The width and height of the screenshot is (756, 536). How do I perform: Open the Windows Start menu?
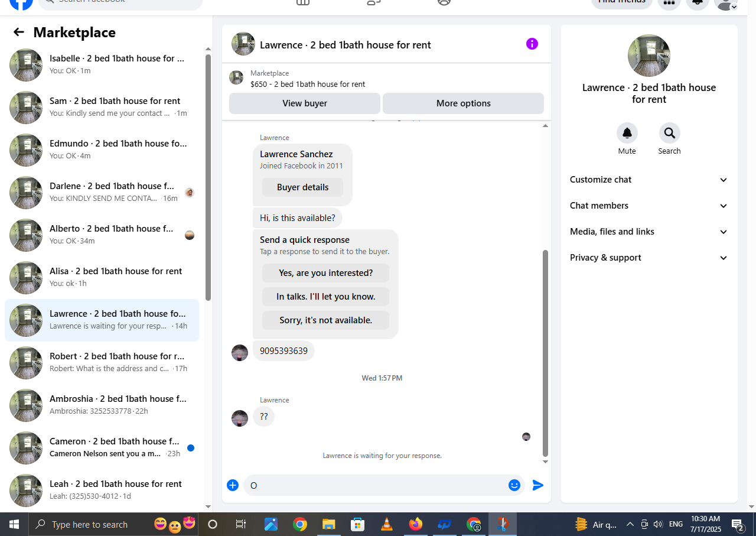[14, 524]
